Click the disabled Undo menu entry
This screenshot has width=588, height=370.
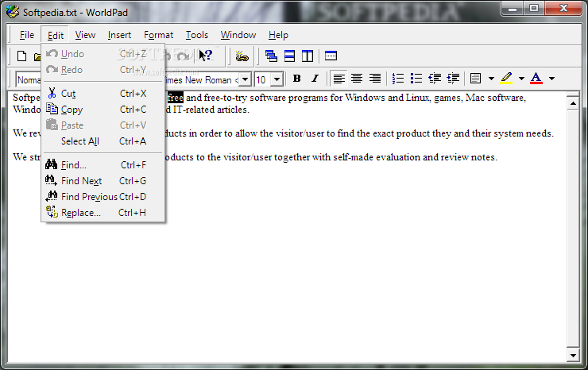click(103, 54)
